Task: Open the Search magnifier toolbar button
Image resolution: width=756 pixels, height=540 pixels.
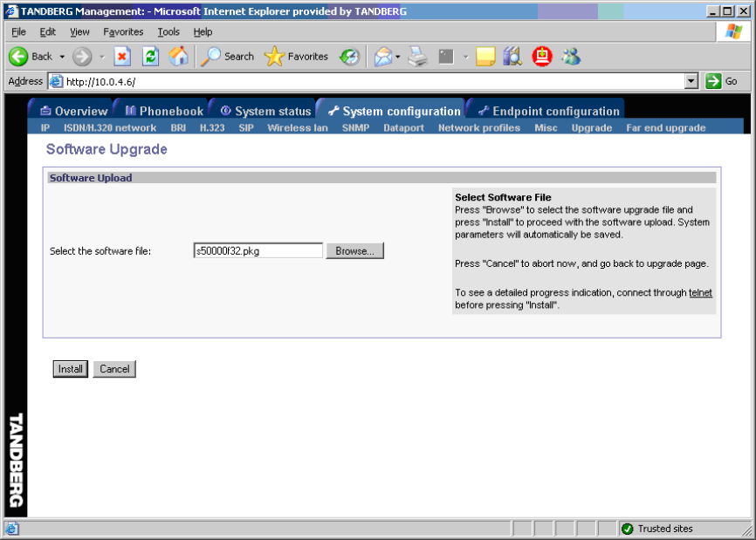Action: click(227, 57)
